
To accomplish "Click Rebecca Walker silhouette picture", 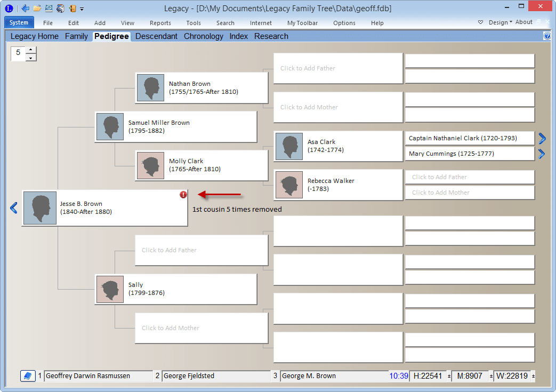I will tap(289, 185).
